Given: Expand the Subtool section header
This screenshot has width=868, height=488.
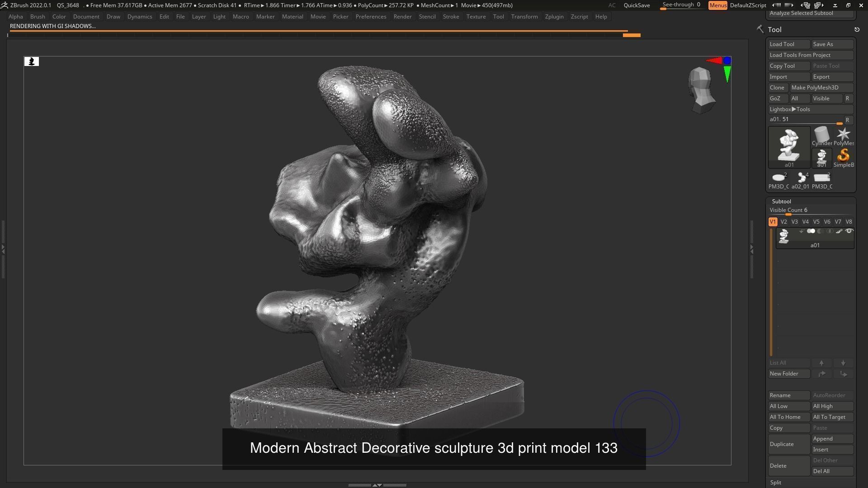Looking at the screenshot, I should click(781, 202).
